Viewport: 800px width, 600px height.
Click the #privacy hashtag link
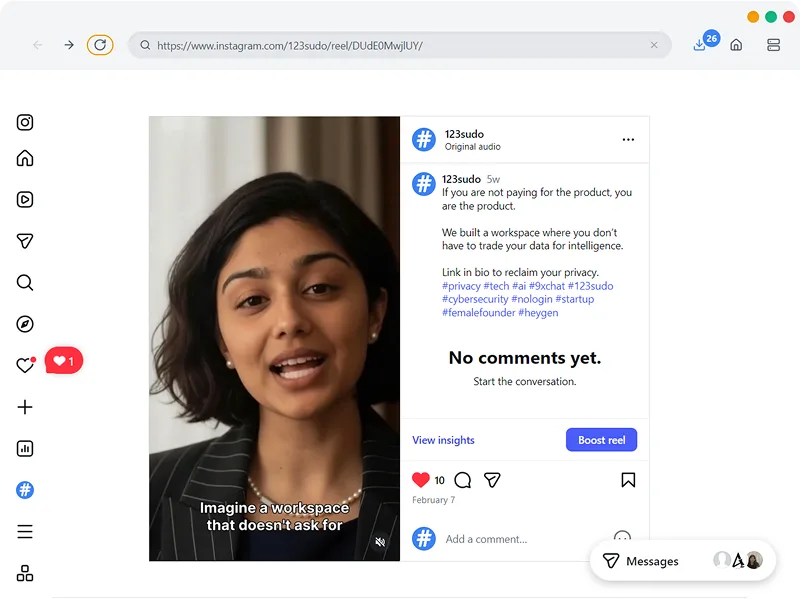[x=459, y=285]
